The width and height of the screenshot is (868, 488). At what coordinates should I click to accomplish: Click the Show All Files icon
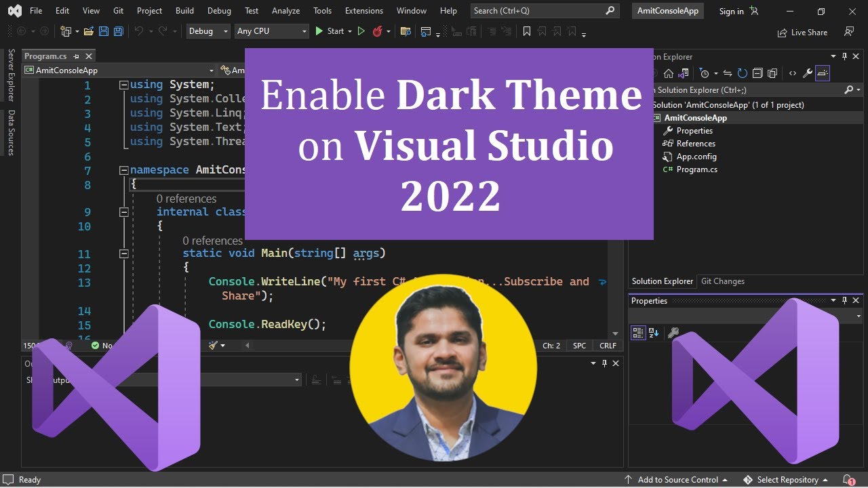point(772,73)
